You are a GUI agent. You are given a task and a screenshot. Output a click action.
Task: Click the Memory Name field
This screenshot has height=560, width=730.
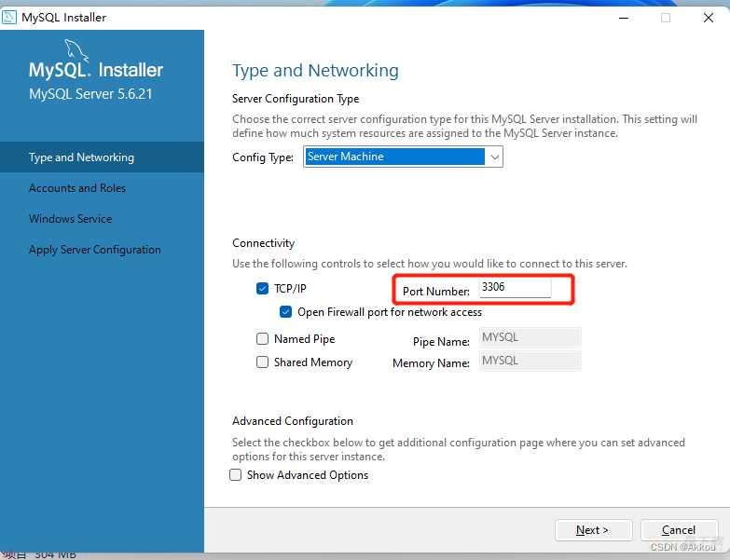530,362
